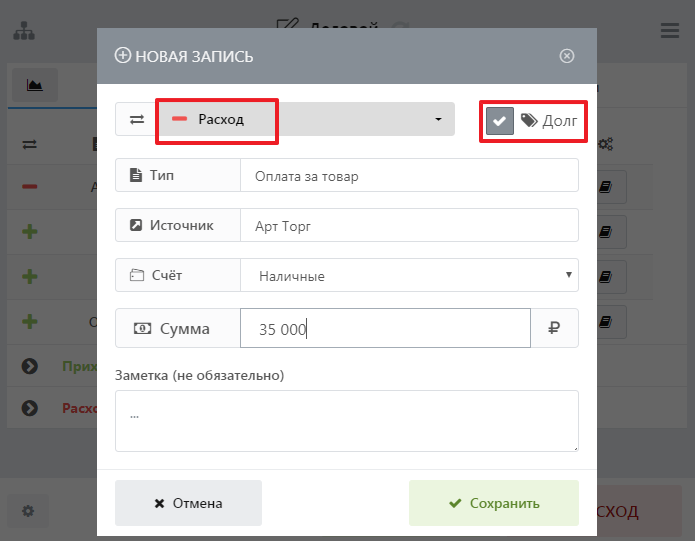Click the swap arrows icon beside Расход

tap(136, 119)
